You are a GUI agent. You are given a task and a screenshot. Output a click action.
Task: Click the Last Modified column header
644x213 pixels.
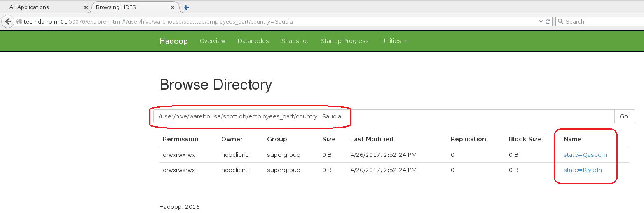pyautogui.click(x=372, y=139)
